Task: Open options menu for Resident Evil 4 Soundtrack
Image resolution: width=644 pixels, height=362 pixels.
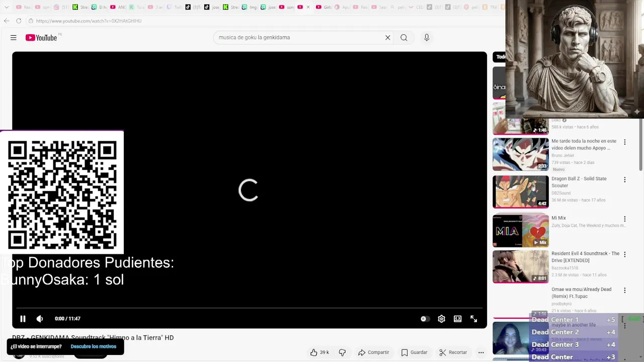Action: (625, 254)
